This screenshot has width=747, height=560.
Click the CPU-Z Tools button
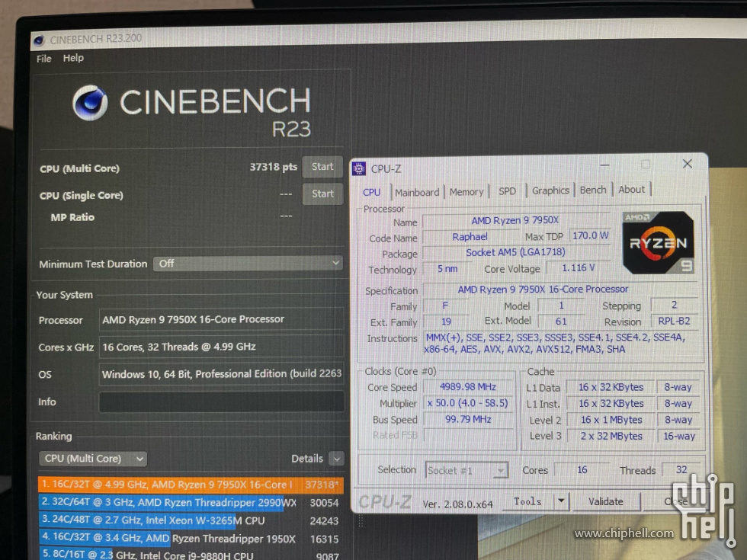click(527, 501)
